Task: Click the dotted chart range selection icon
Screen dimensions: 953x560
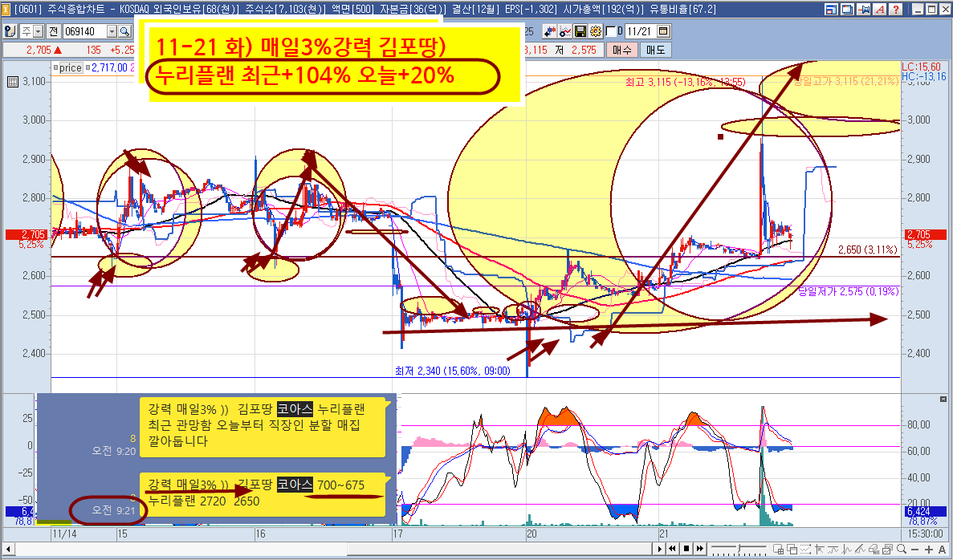Action: 806,550
